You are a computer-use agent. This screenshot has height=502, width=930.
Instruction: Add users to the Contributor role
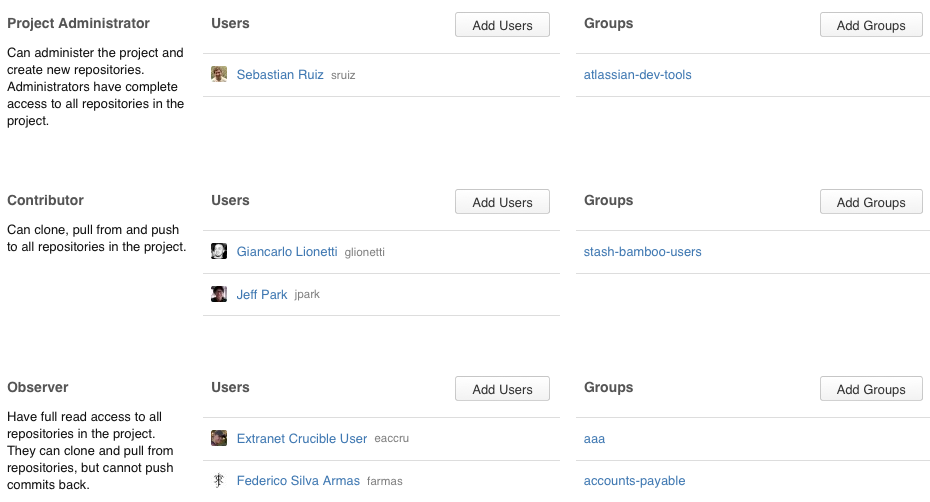pyautogui.click(x=502, y=202)
